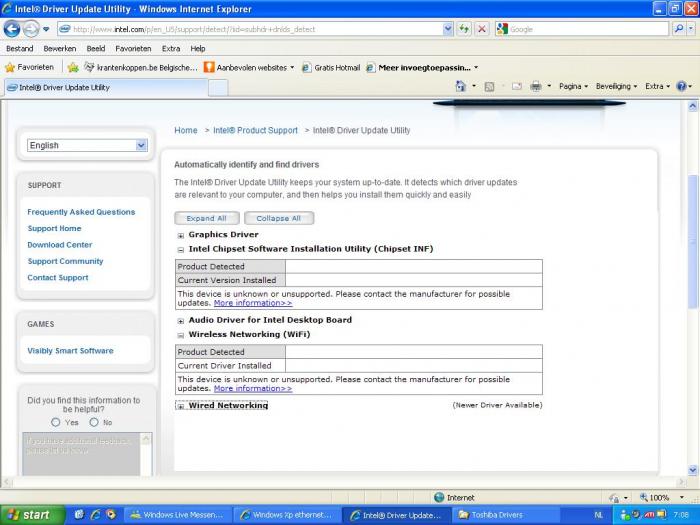
Task: Open the address bar history dropdown
Action: click(448, 29)
